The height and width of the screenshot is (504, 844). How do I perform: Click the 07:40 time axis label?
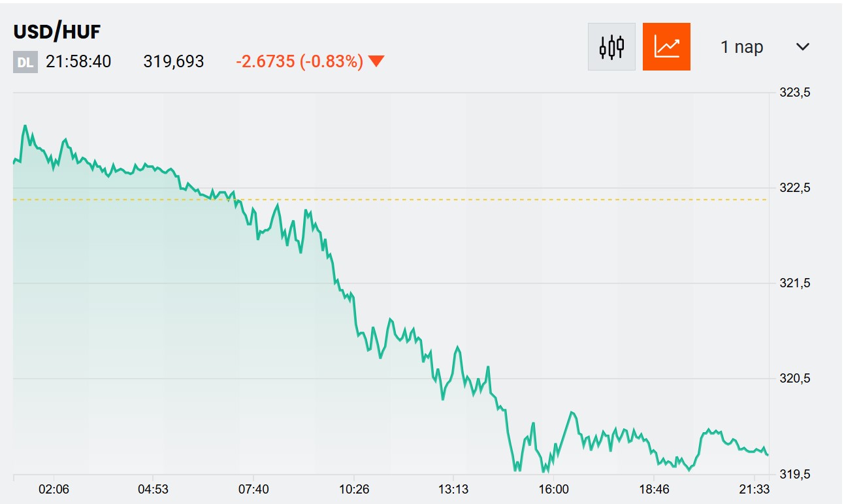pyautogui.click(x=253, y=490)
